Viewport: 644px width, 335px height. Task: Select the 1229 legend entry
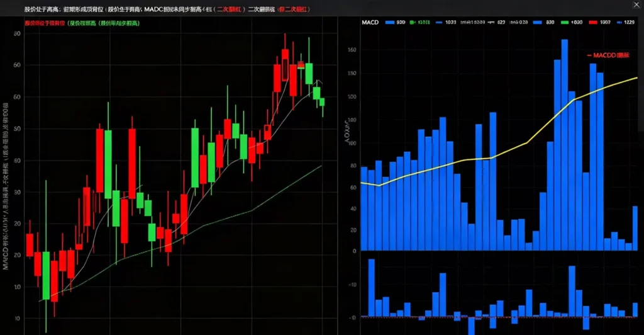pos(626,22)
